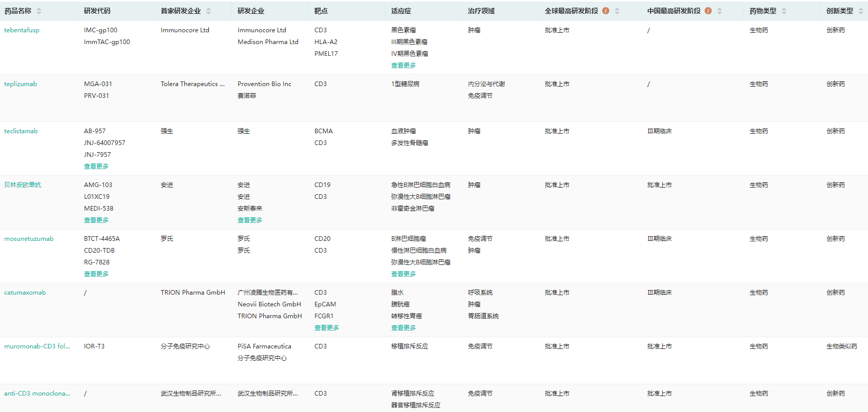Screen dimensions: 868x412
Task: Open info tooltip icon for 全球最高研发阶段
Action: coord(606,11)
